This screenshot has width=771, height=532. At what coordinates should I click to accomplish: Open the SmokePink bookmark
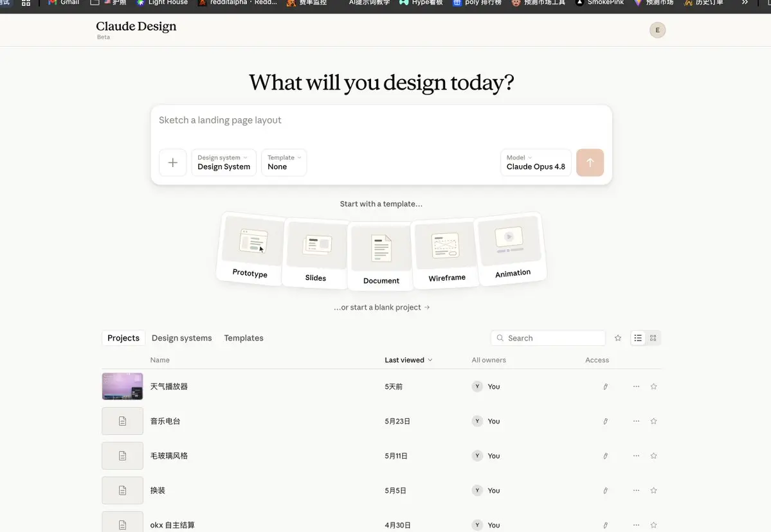pyautogui.click(x=600, y=3)
